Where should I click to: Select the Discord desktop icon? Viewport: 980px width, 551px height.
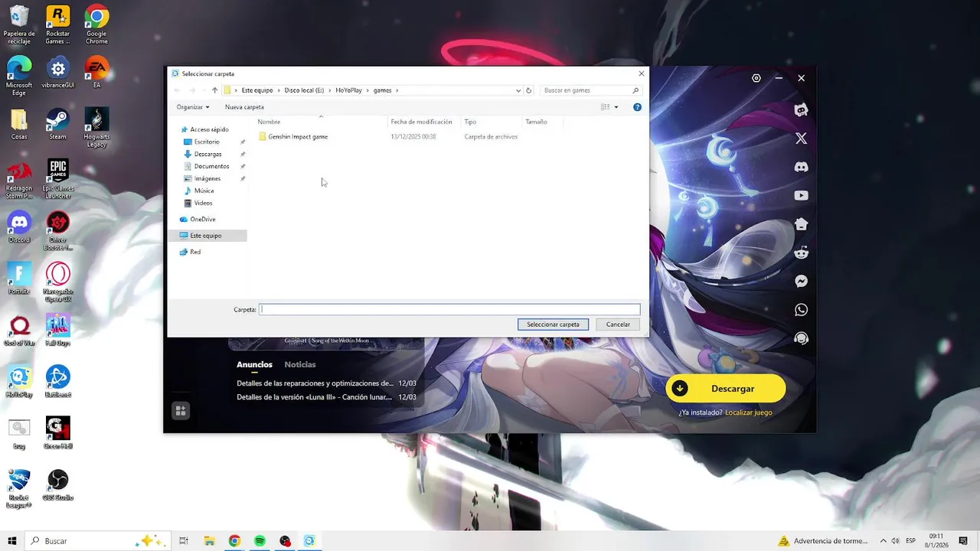coord(19,227)
